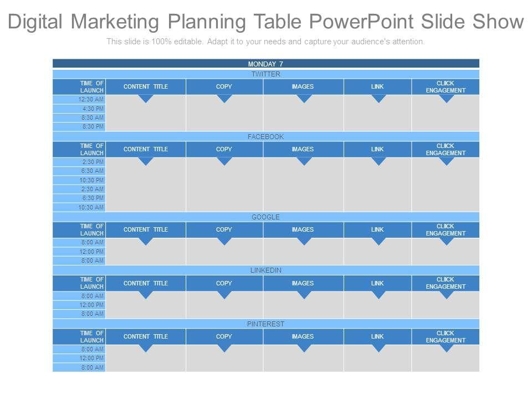Select the TWITTER section label row

point(265,74)
